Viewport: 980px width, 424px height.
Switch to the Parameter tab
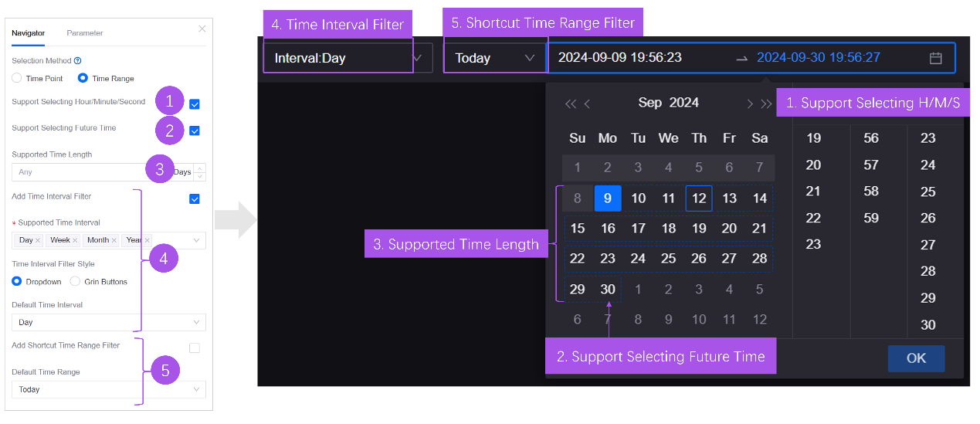[x=84, y=33]
